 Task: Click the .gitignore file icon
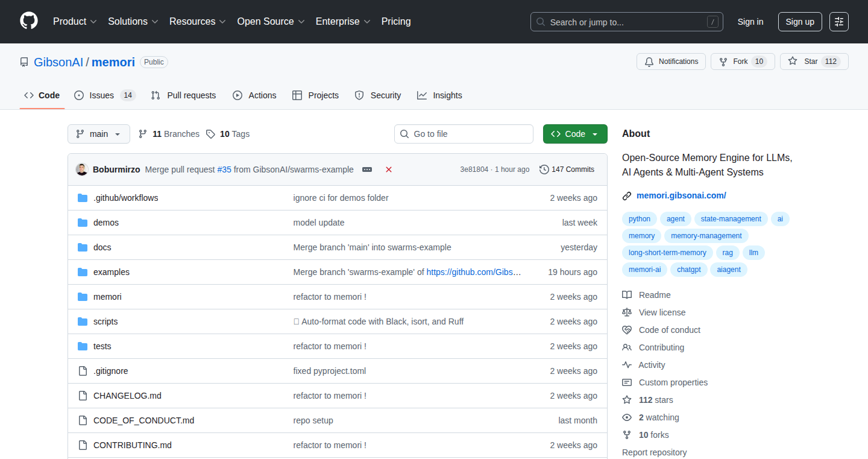(x=83, y=371)
